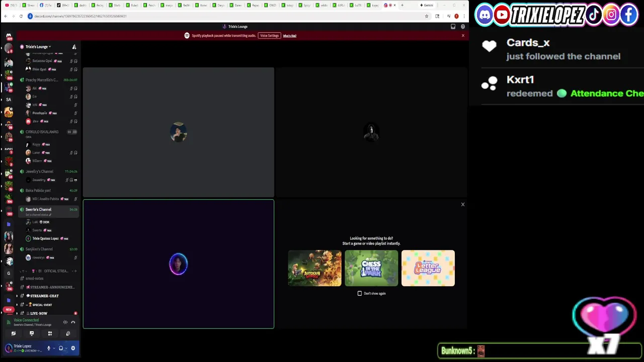Open Discord direct messages home icon
The height and width of the screenshot is (362, 644).
pyautogui.click(x=9, y=36)
